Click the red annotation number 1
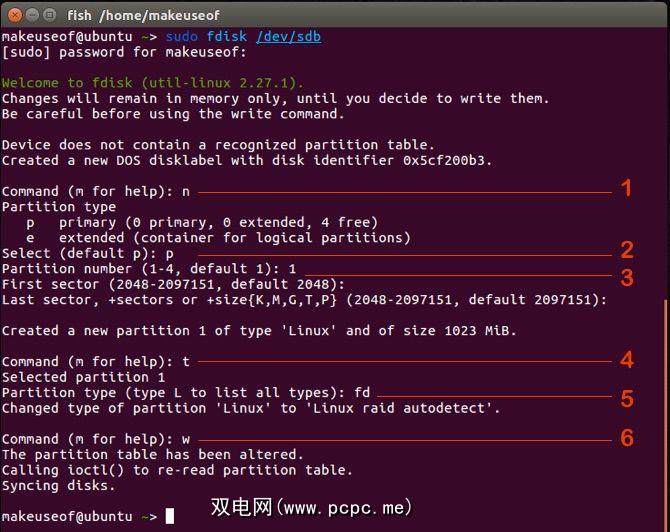This screenshot has width=670, height=532. [x=627, y=188]
